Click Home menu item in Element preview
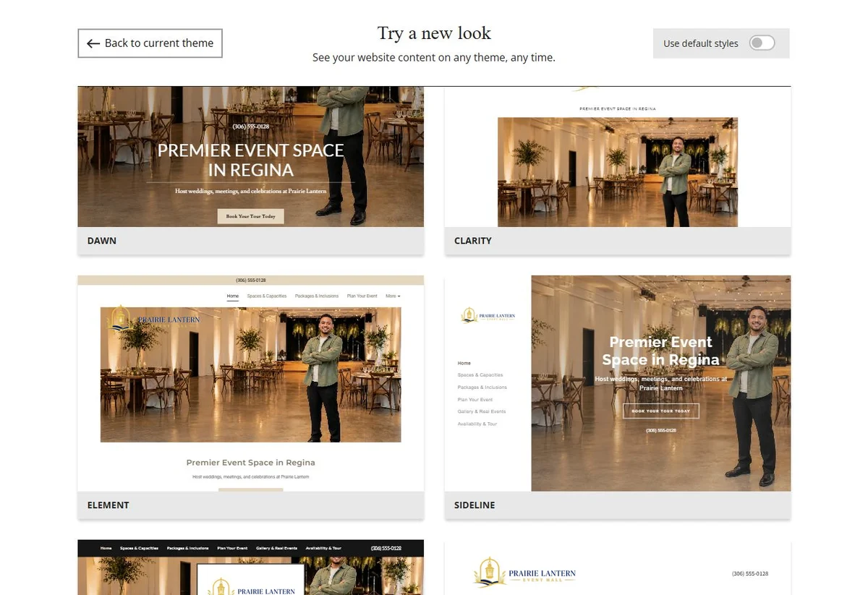This screenshot has height=595, width=868. coord(233,296)
